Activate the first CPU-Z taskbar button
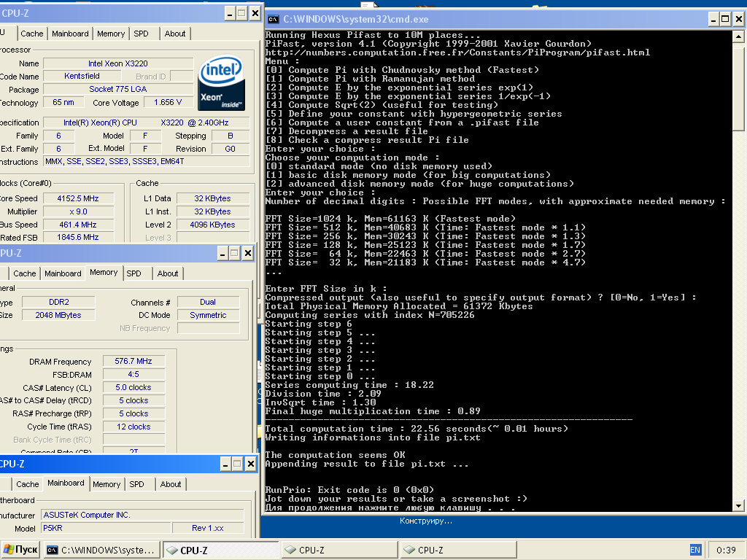Viewport: 747px width, 560px height. click(220, 550)
